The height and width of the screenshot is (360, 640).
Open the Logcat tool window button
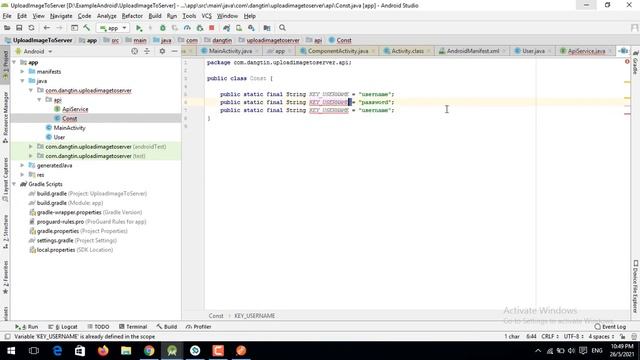coord(63,327)
